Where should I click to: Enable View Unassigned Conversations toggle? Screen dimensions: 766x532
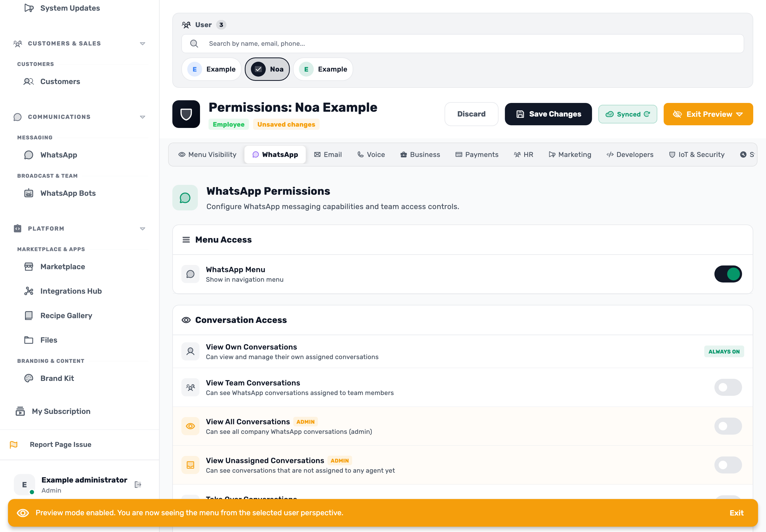728,465
